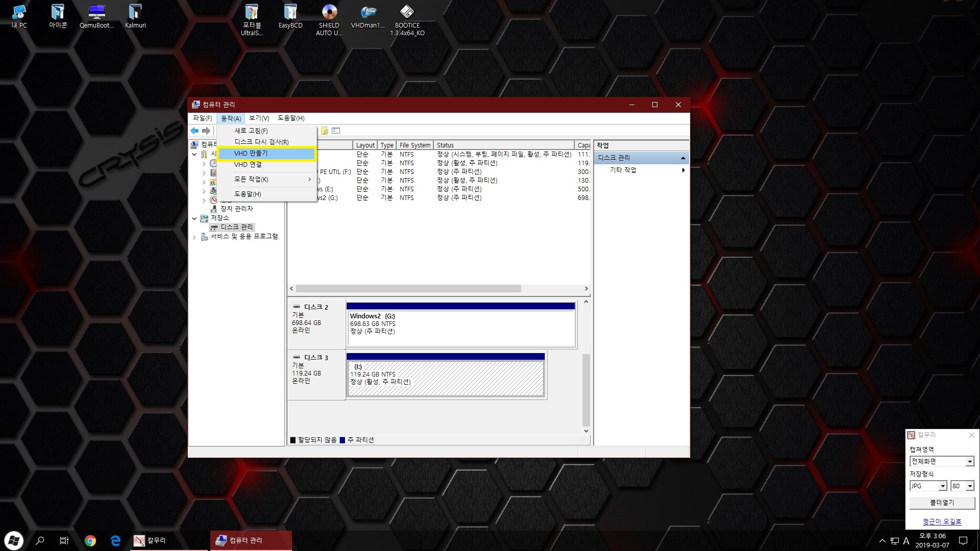
Task: Open the quality 80 dropdown
Action: click(x=962, y=486)
